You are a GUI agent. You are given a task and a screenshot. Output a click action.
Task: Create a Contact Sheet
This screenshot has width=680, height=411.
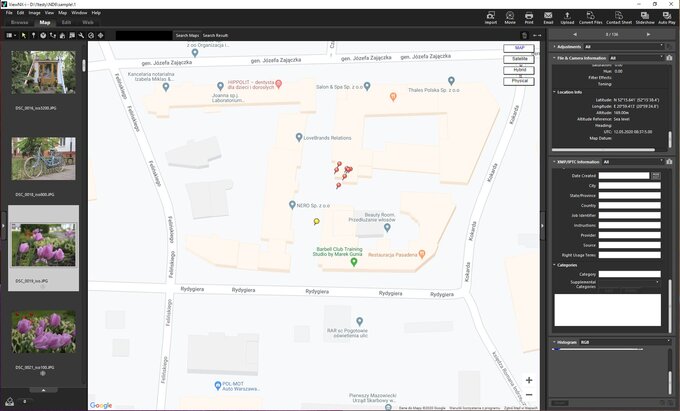[x=619, y=18]
